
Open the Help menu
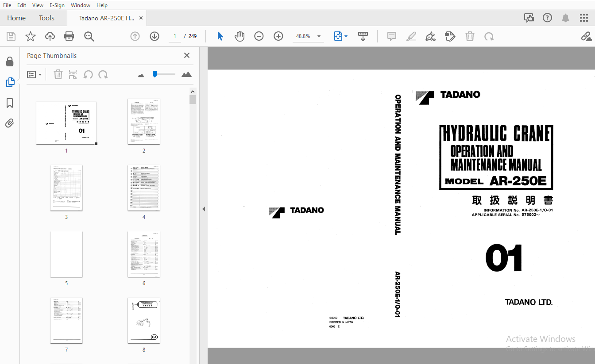click(102, 5)
